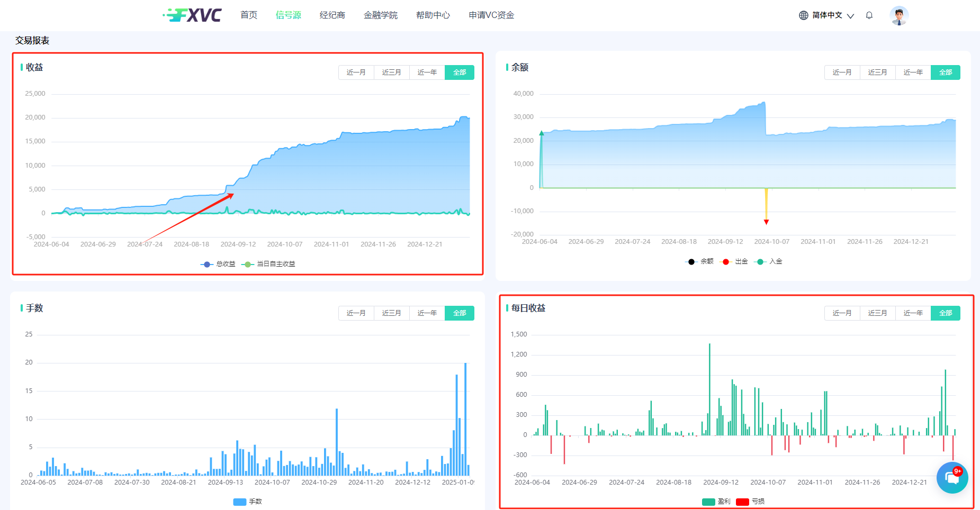Open the notification bell

pyautogui.click(x=869, y=15)
